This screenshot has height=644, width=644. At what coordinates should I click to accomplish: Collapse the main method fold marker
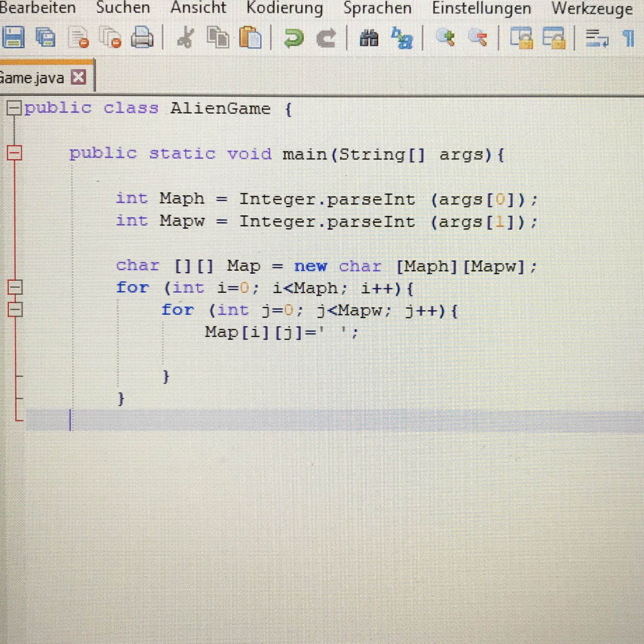point(14,153)
